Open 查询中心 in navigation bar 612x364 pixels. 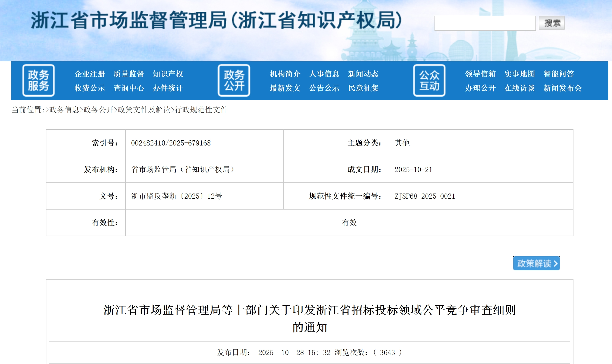129,88
